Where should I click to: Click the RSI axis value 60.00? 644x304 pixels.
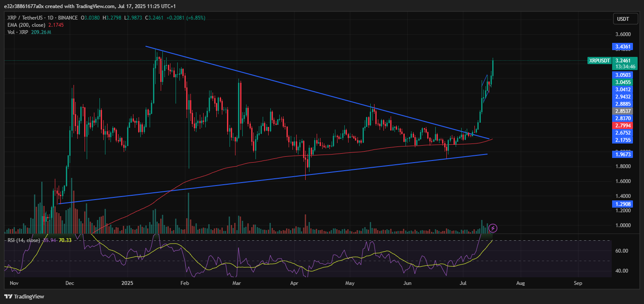pyautogui.click(x=621, y=251)
